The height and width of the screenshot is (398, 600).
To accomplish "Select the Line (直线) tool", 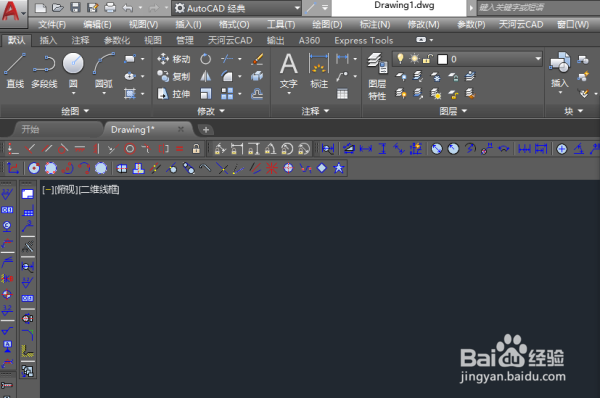I will point(15,71).
